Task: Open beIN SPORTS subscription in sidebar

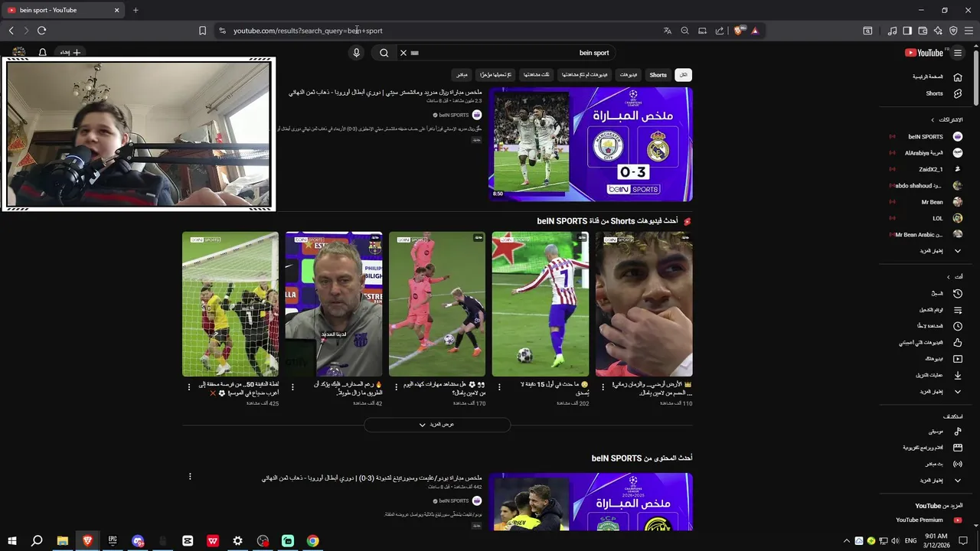Action: (x=926, y=136)
